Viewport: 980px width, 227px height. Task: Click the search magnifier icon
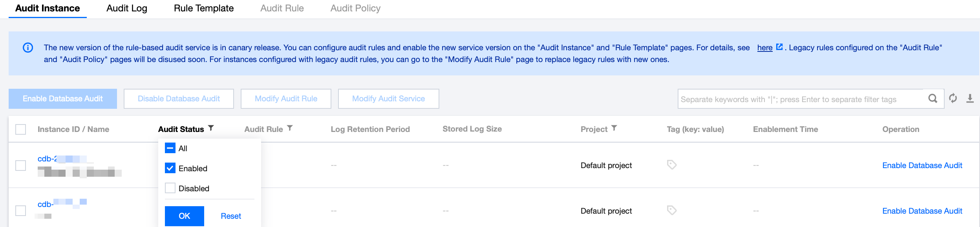pyautogui.click(x=932, y=99)
